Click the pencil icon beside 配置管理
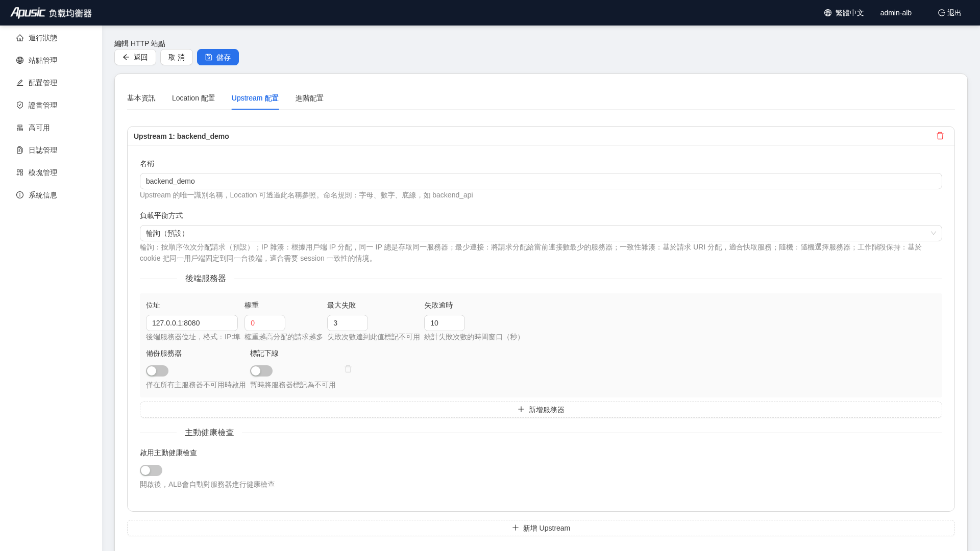The height and width of the screenshot is (551, 980). coord(20,83)
